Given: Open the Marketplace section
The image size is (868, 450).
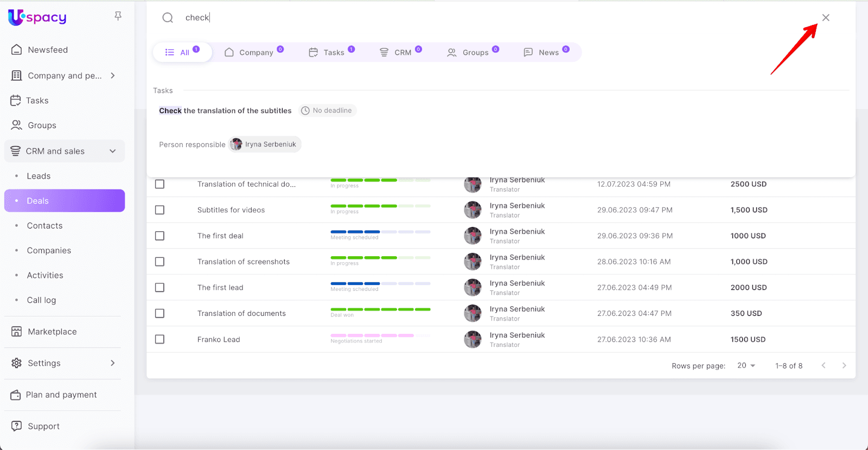Looking at the screenshot, I should (52, 332).
